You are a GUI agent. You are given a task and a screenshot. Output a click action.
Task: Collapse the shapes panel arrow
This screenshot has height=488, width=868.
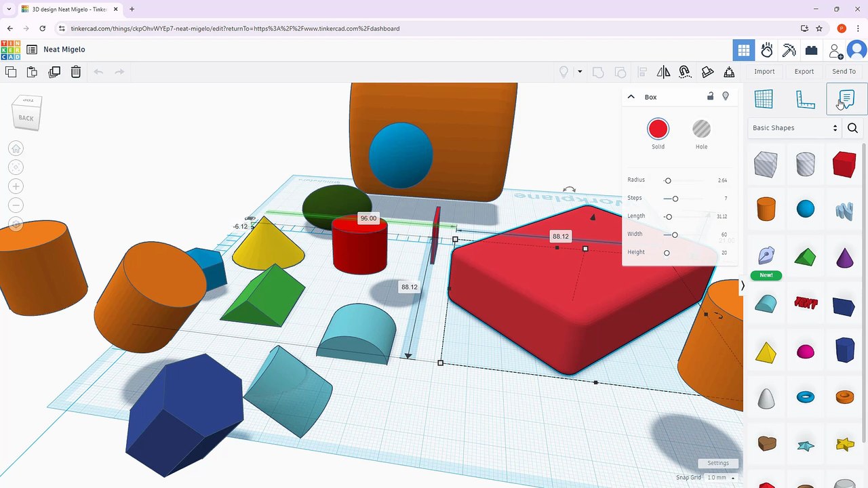click(x=743, y=286)
